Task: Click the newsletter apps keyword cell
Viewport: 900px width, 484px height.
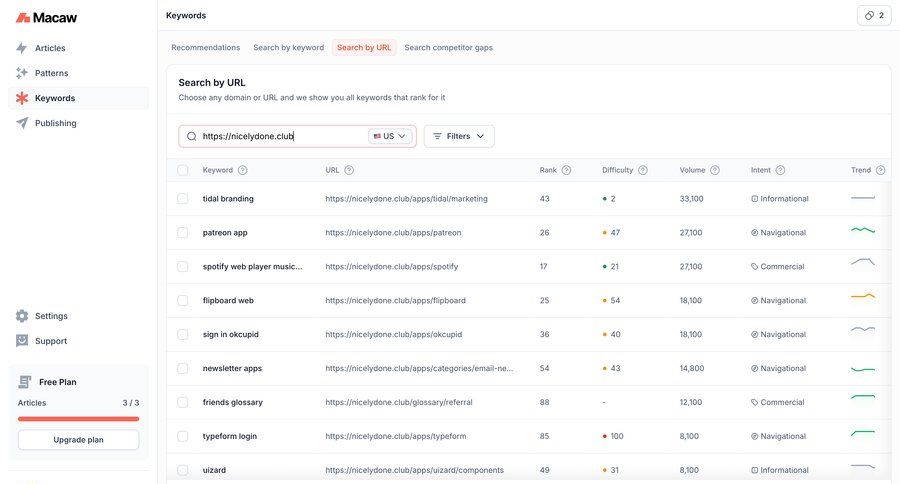Action: (232, 368)
